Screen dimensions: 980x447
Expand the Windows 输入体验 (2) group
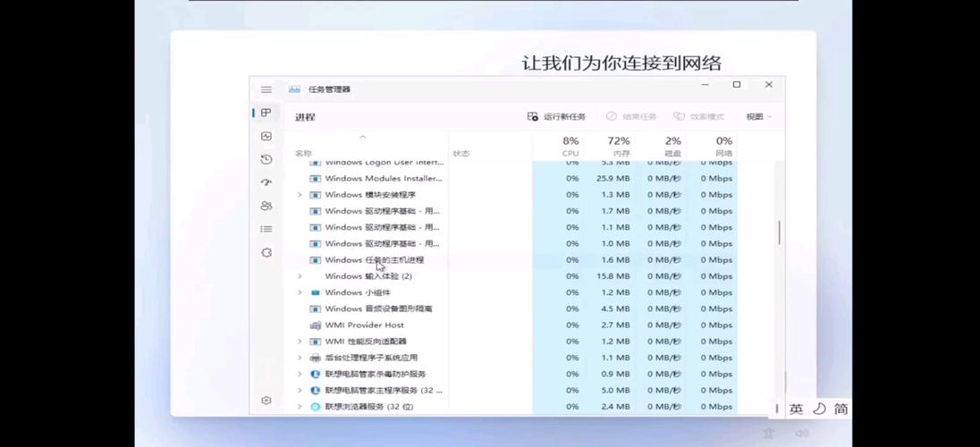click(x=300, y=276)
